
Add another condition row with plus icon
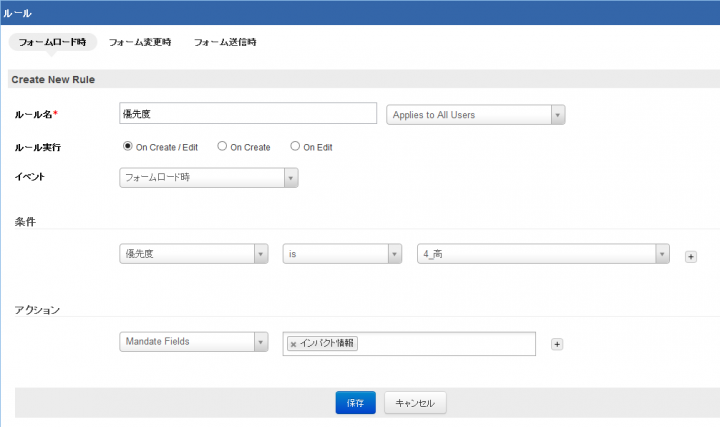[x=691, y=257]
